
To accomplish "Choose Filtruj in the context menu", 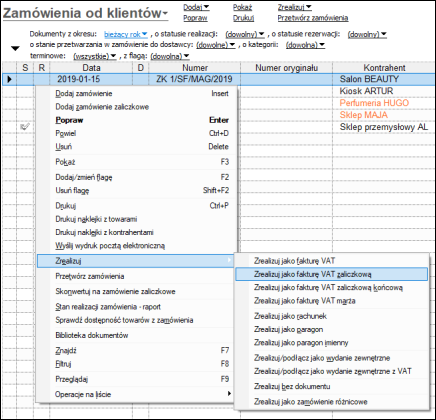I will pos(137,364).
